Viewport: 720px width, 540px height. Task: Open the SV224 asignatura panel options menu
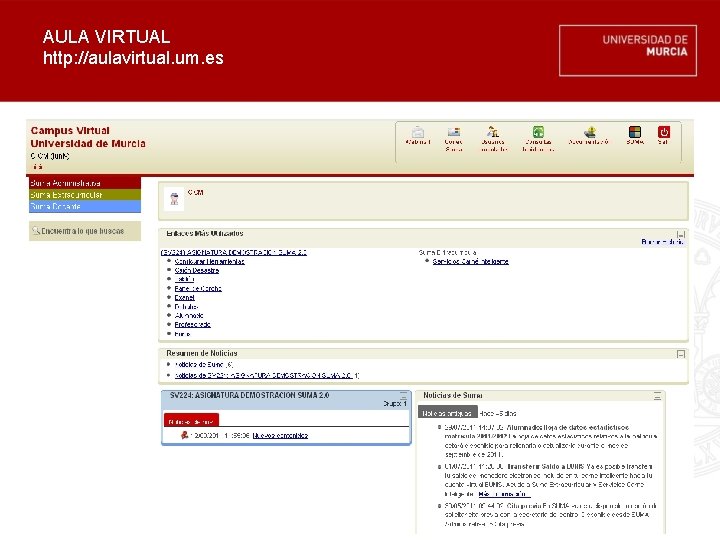pyautogui.click(x=403, y=396)
